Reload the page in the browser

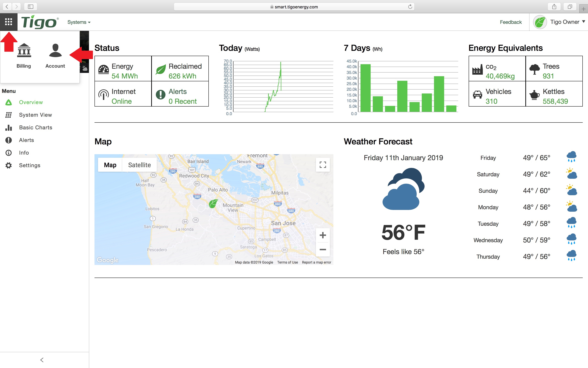[x=410, y=7]
